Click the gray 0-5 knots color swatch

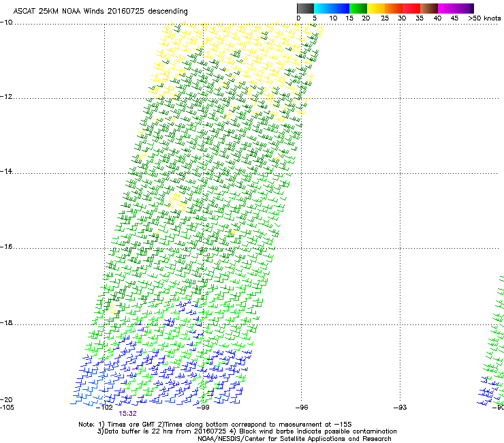pos(305,8)
